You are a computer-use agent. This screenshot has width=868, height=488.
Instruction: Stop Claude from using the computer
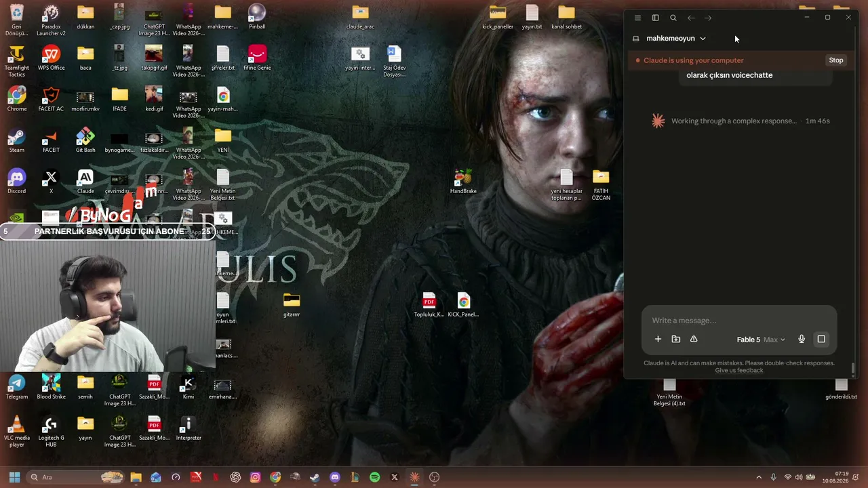coord(836,60)
